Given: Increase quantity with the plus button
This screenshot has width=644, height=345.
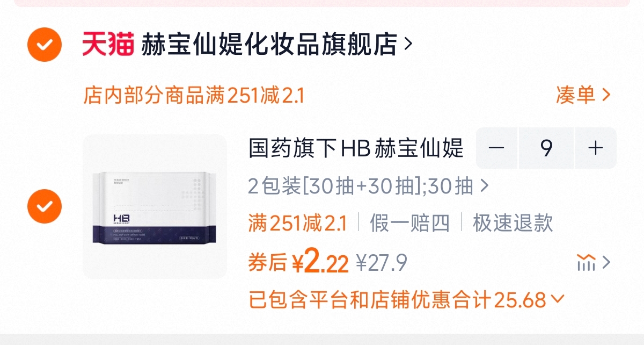Looking at the screenshot, I should click(596, 148).
